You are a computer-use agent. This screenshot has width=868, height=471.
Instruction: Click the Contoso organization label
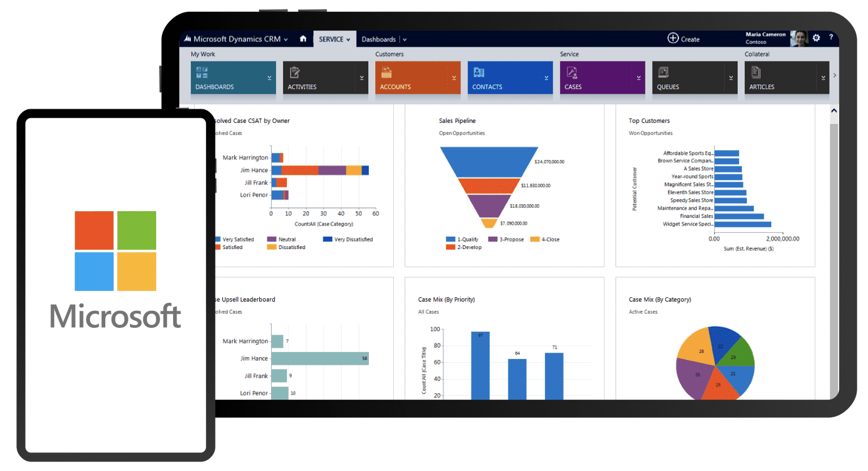(755, 42)
